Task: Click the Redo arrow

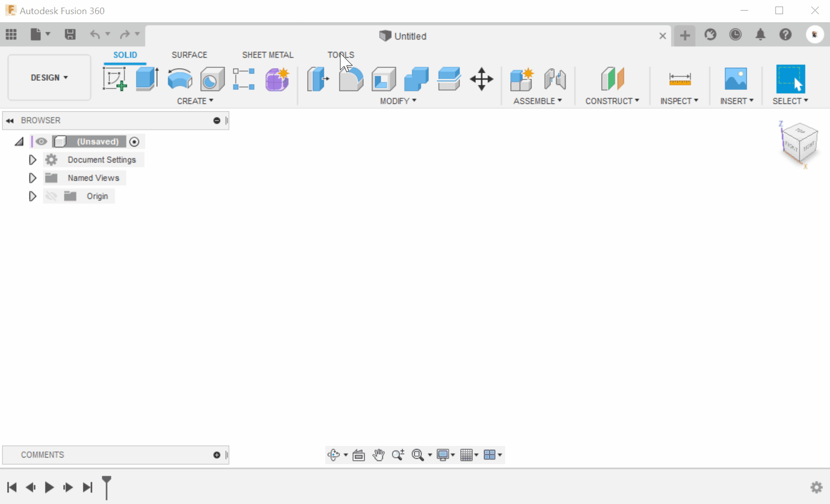Action: 125,34
